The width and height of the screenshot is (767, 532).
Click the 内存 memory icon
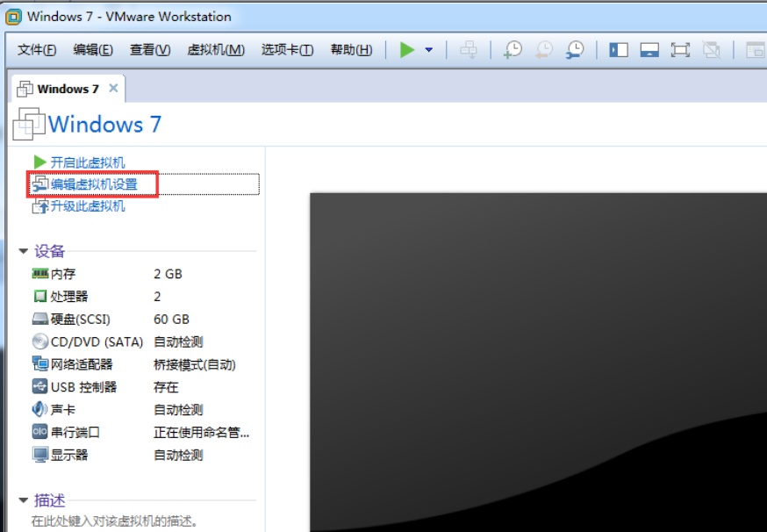[x=40, y=273]
